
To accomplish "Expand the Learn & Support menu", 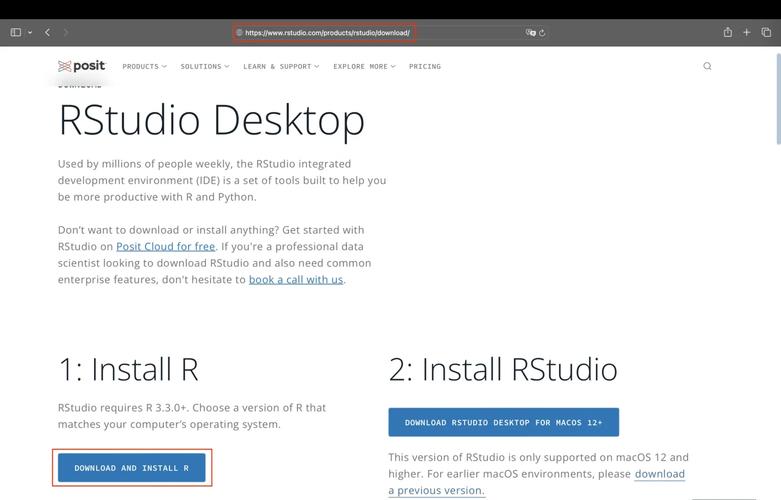I will point(281,66).
